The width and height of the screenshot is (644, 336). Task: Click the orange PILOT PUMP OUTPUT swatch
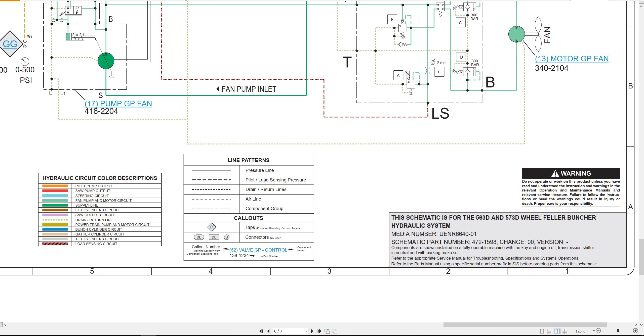[55, 186]
